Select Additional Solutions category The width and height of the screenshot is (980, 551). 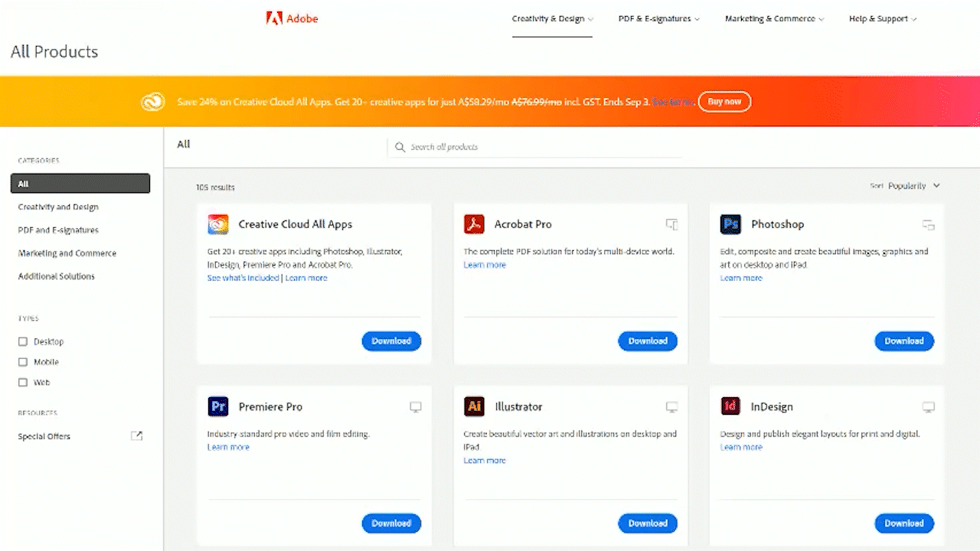[x=57, y=276]
